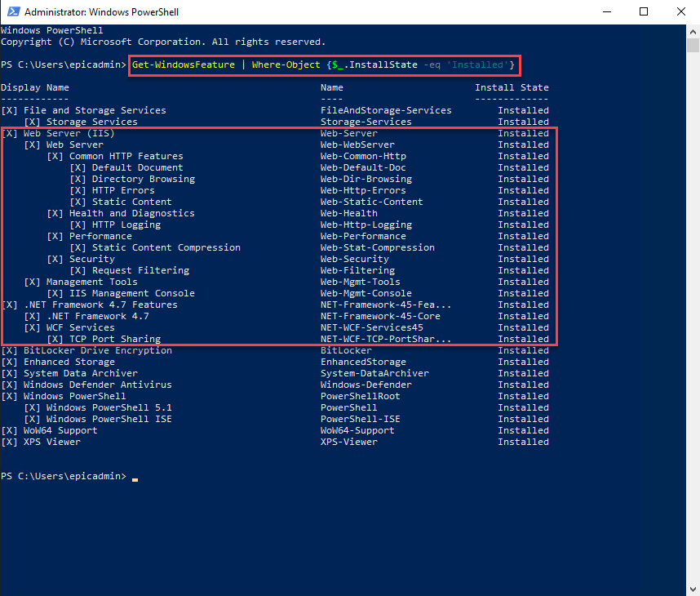Click the 'FileAndStorage-Services' name value
Viewport: 700px width, 596px height.
point(386,110)
